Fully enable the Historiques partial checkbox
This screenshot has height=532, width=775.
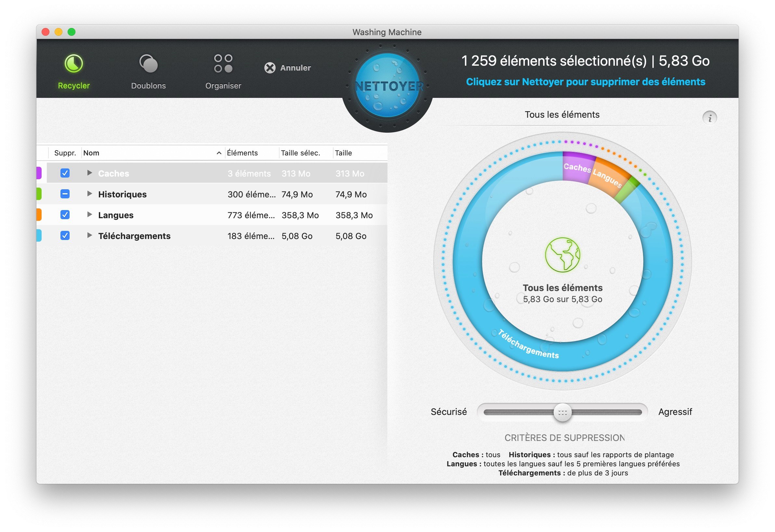point(65,194)
